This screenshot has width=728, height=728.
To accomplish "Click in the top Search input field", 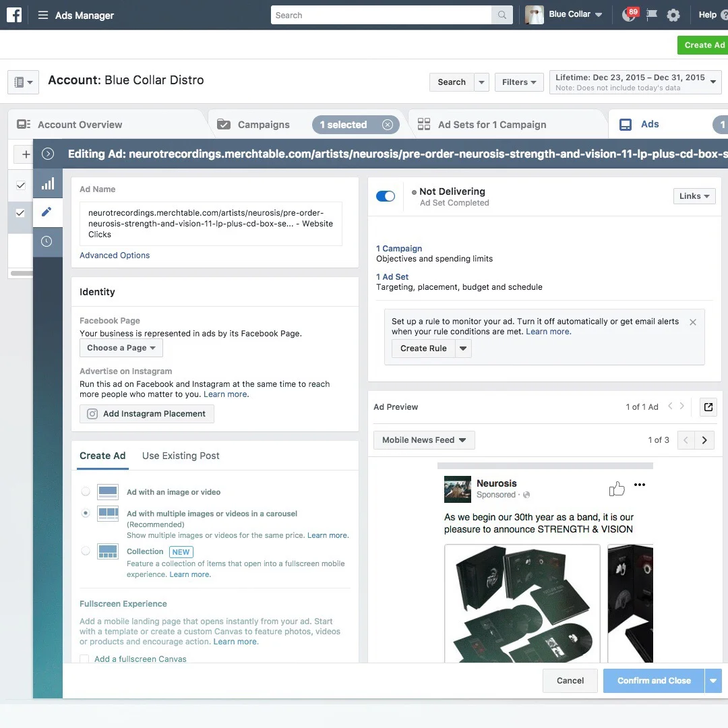I will coord(381,15).
